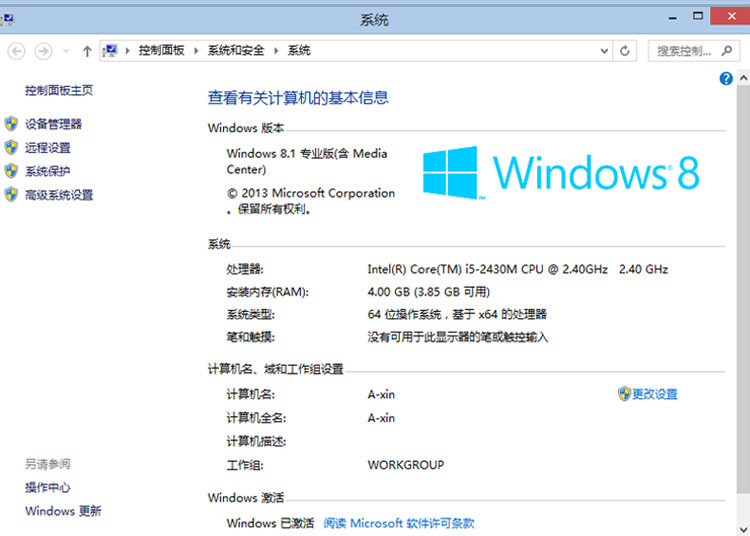Open 阅读 Microsoft 软件许可条款 link

point(399,524)
